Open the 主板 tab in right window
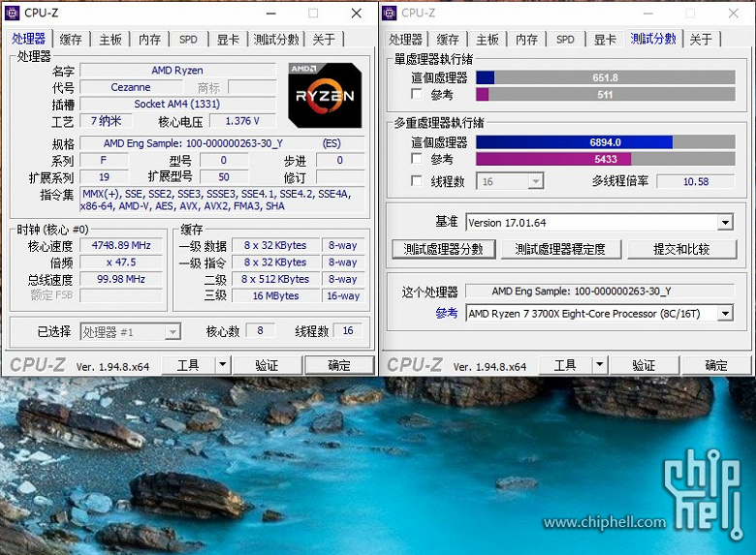The height and width of the screenshot is (555, 756). (488, 39)
